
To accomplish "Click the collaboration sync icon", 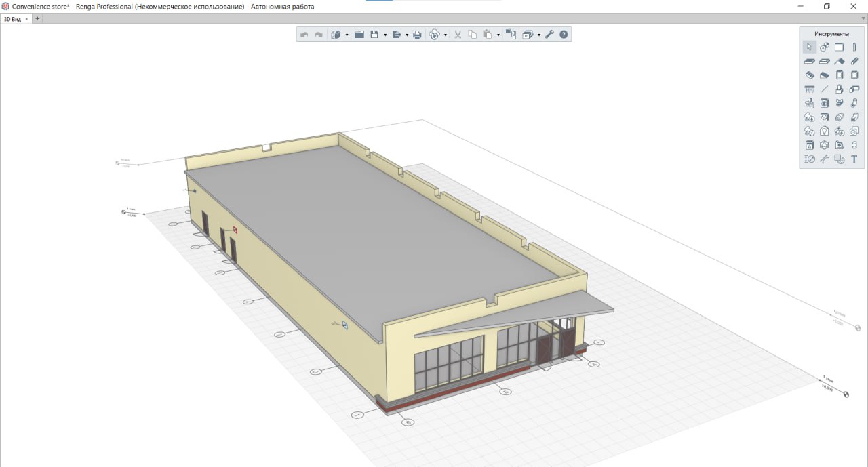I will (x=435, y=35).
